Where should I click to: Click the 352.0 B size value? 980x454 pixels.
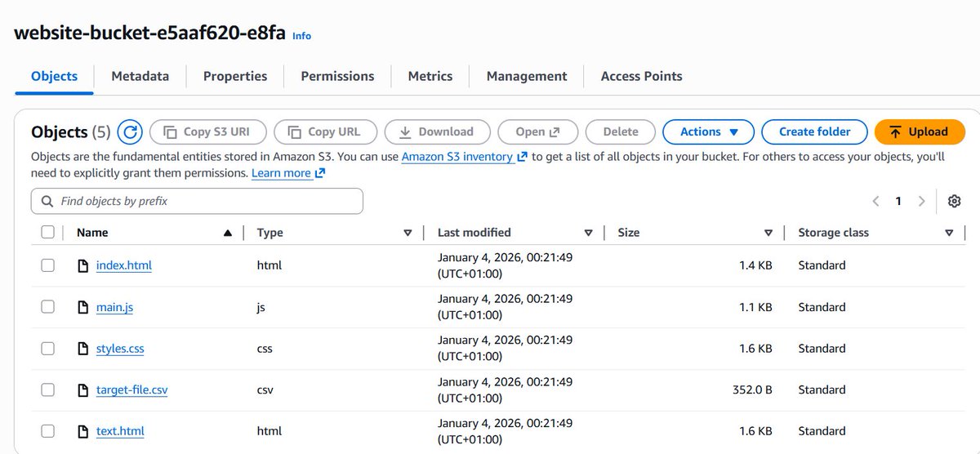tap(752, 389)
